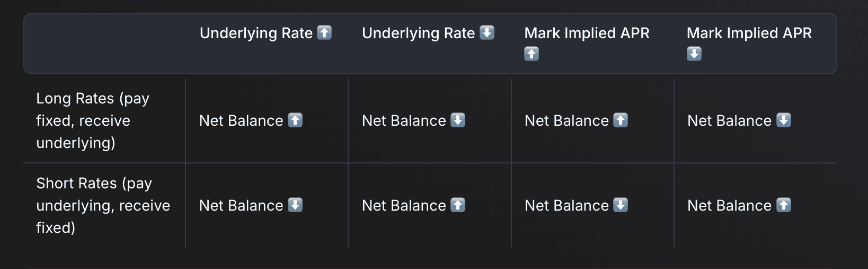Click the second Underlying Rate column header text
The height and width of the screenshot is (269, 868).
click(x=419, y=33)
